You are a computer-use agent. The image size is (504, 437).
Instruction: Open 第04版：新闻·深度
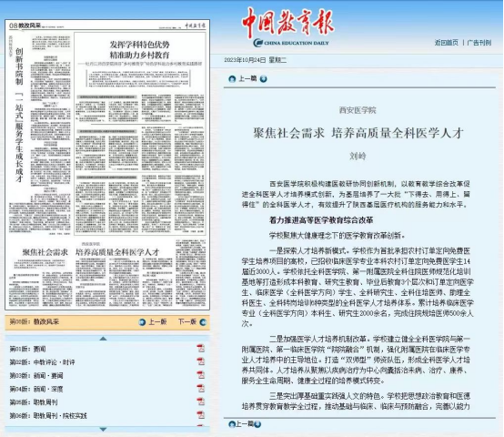point(36,389)
